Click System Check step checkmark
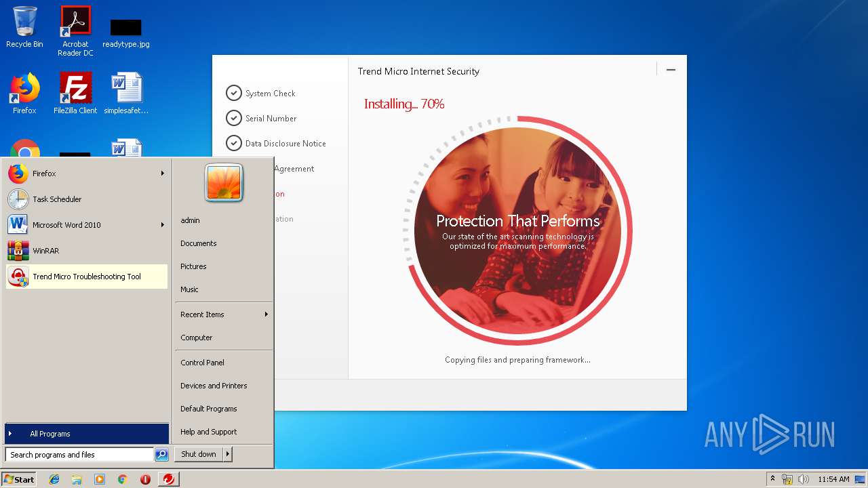Screen dimensions: 868x488 pos(233,93)
